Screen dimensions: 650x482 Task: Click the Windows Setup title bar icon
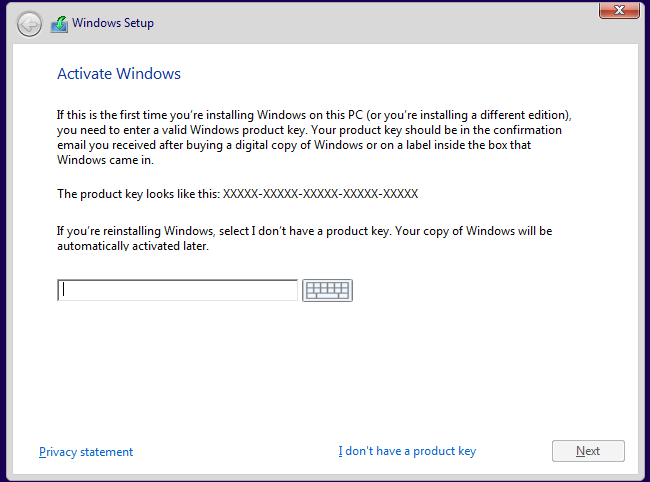click(59, 24)
